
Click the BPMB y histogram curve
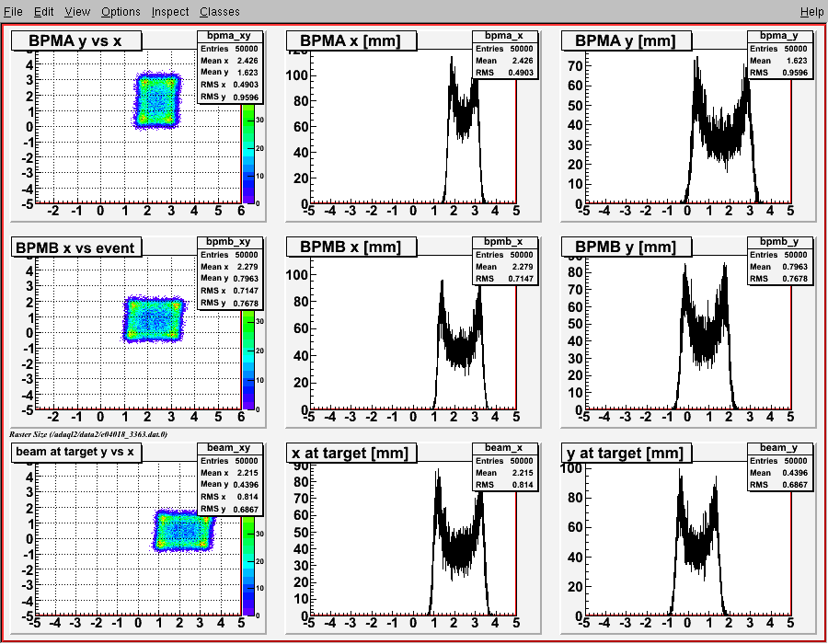[x=706, y=338]
